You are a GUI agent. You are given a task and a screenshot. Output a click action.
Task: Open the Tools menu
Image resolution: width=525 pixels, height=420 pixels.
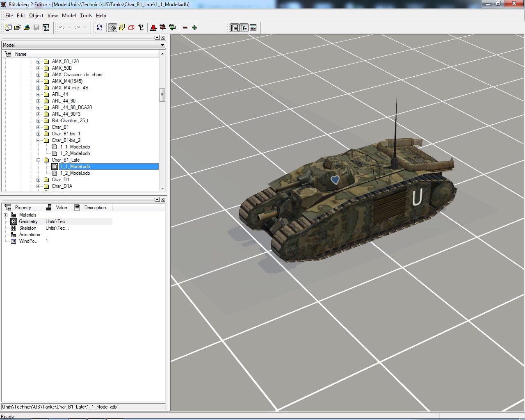click(86, 16)
